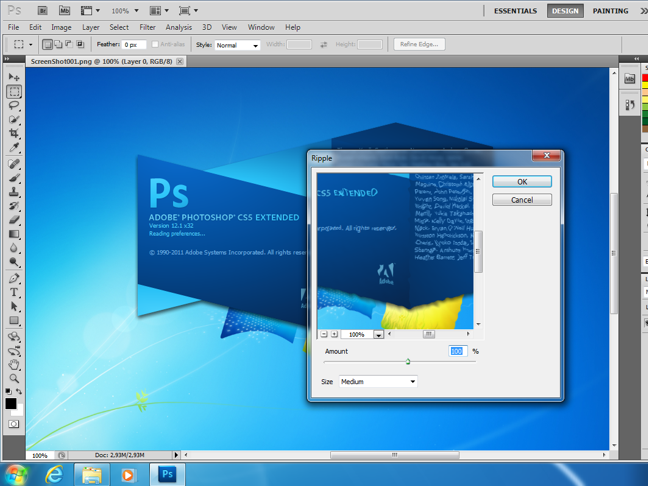Swap foreground and background colors
648x486 pixels.
tap(19, 392)
